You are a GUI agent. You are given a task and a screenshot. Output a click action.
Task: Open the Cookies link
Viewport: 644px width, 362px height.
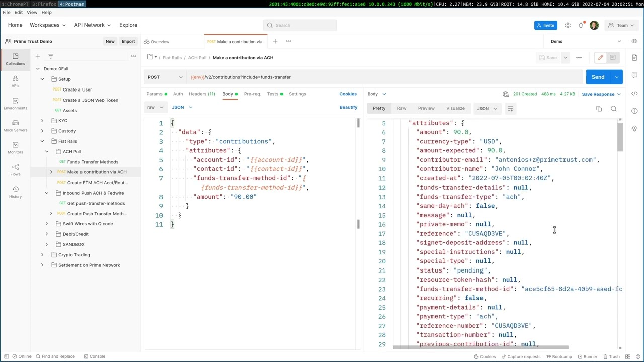pos(348,94)
